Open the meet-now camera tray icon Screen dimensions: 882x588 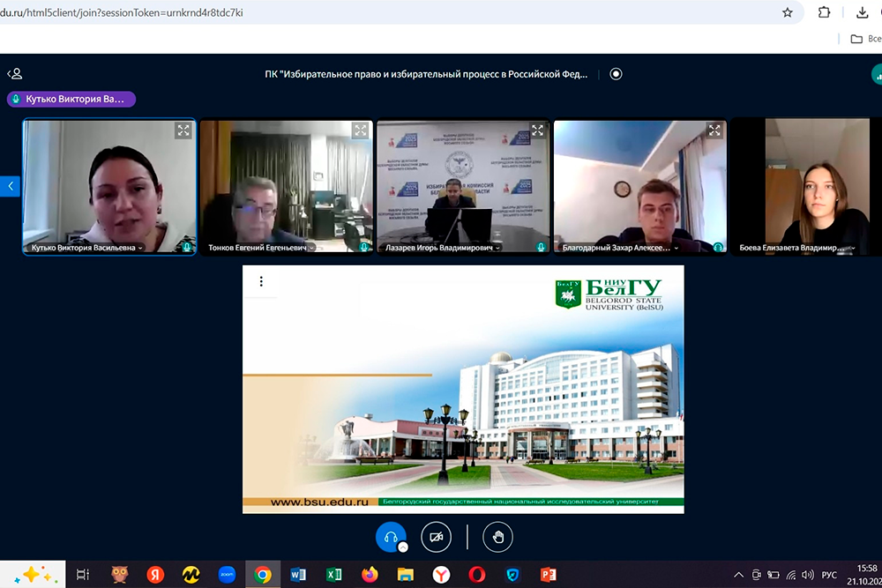[x=757, y=575]
